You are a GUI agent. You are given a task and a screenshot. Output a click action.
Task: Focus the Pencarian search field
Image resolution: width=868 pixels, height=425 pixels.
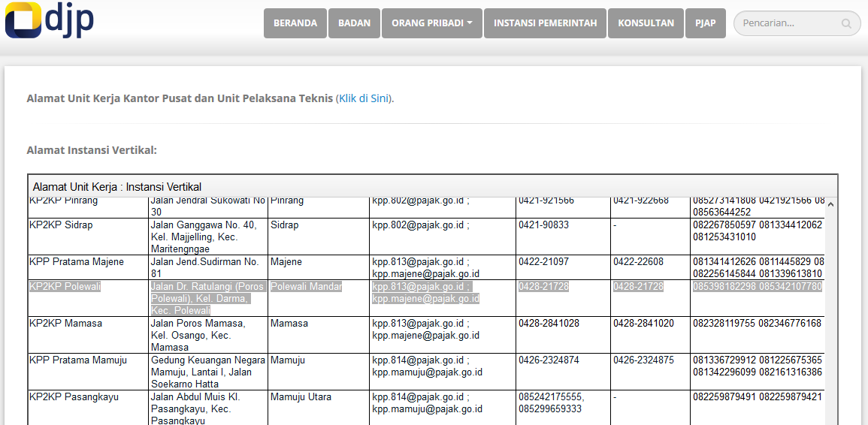789,23
